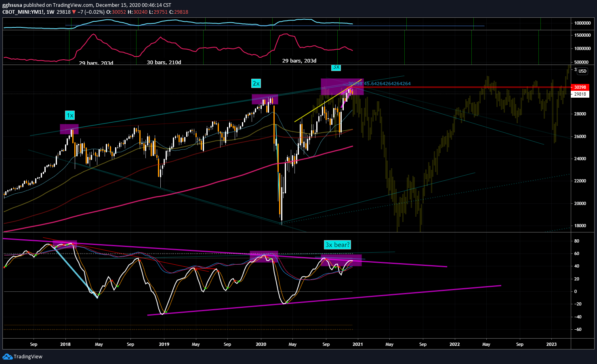Click the 26000 price axis value
The image size is (597, 364).
[x=580, y=136]
